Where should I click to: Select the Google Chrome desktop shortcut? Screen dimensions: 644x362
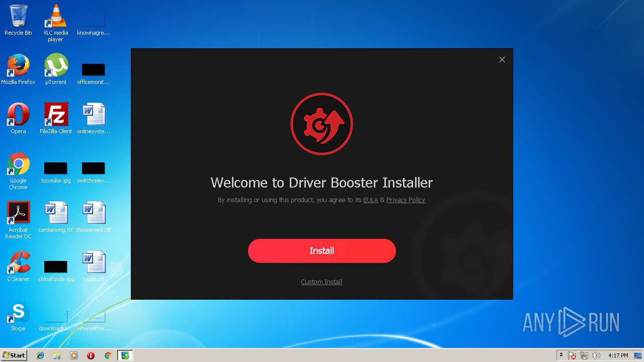point(18,171)
